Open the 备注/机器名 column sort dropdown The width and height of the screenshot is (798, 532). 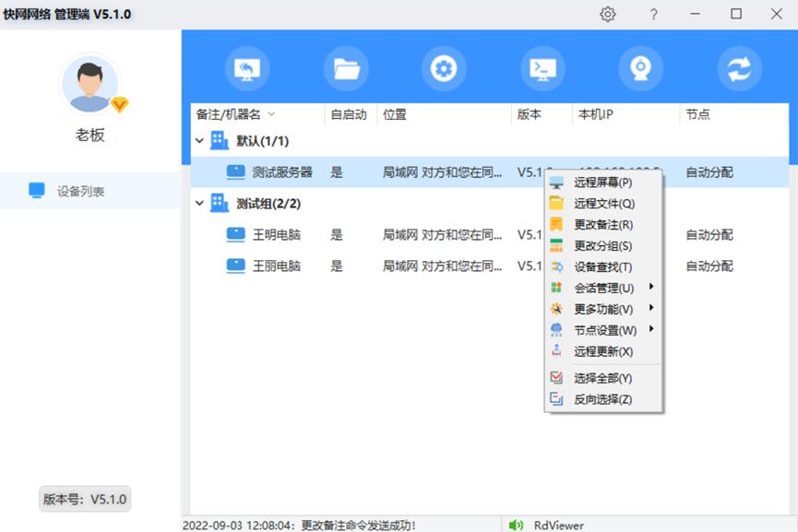point(270,114)
